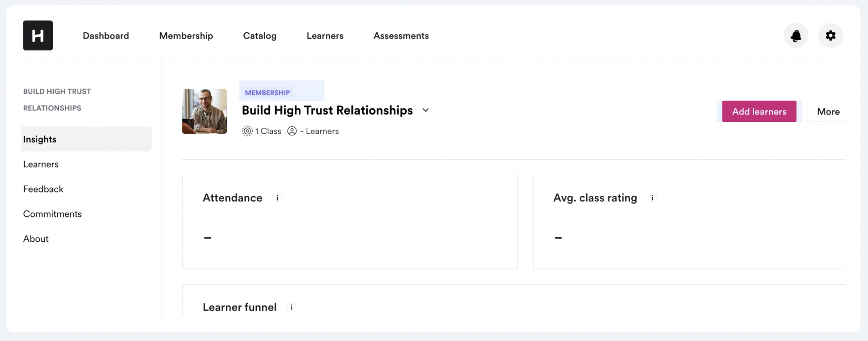This screenshot has width=868, height=341.
Task: Click the learners person icon in course header
Action: pos(292,131)
